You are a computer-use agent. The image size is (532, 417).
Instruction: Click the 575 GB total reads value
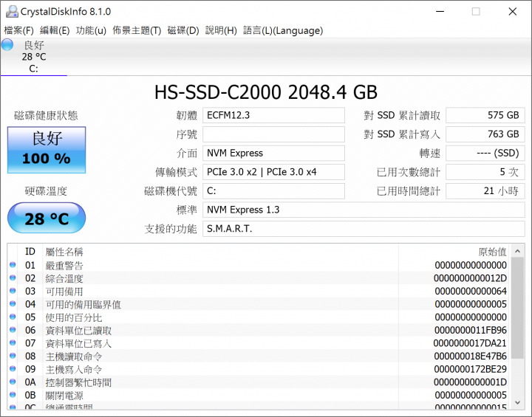485,115
